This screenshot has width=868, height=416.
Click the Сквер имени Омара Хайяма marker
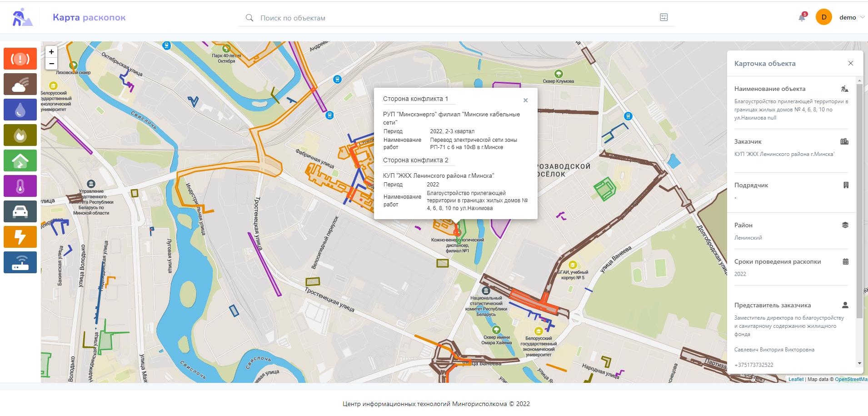tap(496, 330)
